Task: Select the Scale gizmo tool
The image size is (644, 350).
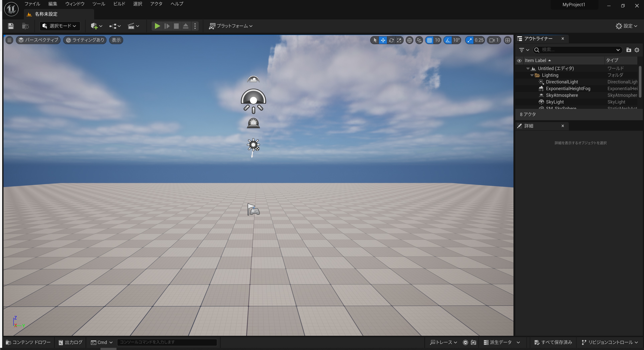Action: [x=399, y=40]
